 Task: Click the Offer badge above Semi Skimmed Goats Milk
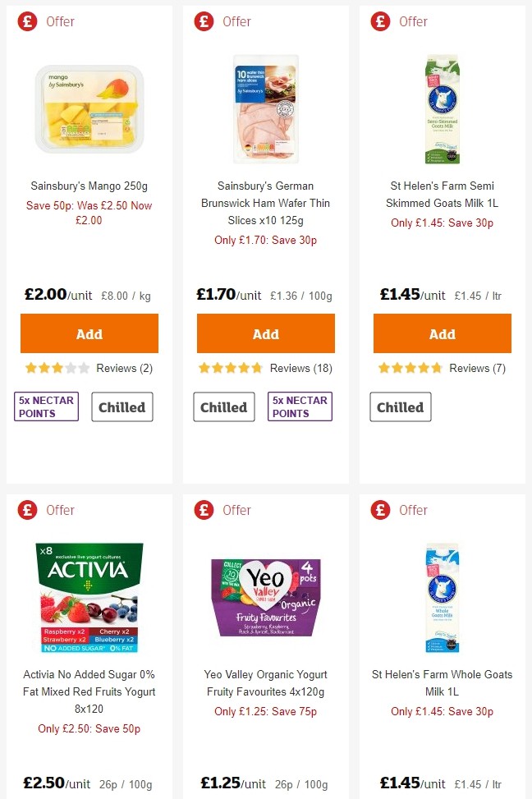click(x=402, y=21)
